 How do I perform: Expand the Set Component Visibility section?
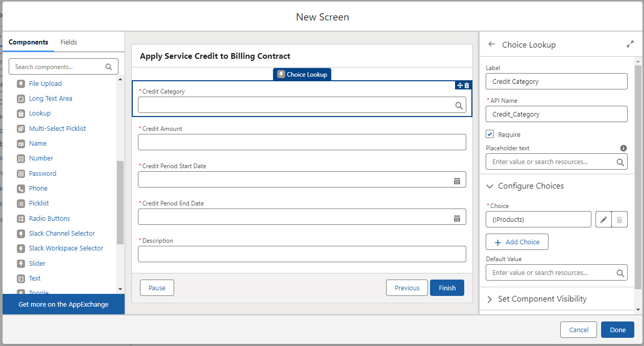[x=490, y=299]
